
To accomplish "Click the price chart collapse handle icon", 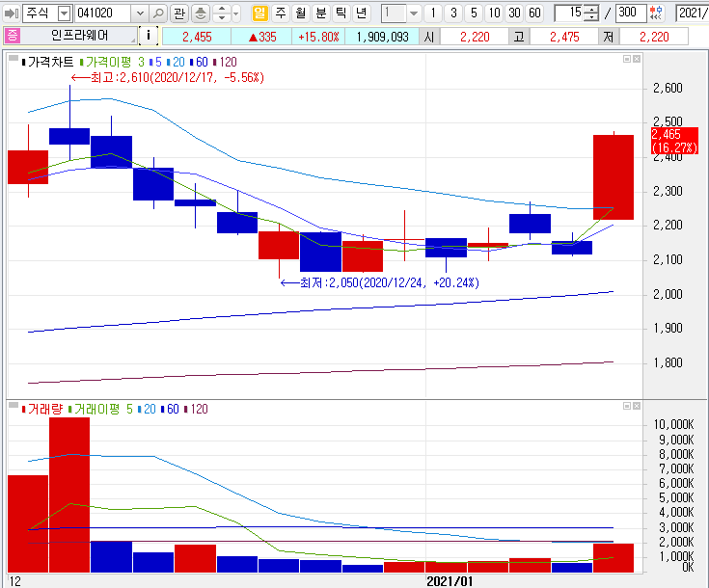I will click(14, 58).
